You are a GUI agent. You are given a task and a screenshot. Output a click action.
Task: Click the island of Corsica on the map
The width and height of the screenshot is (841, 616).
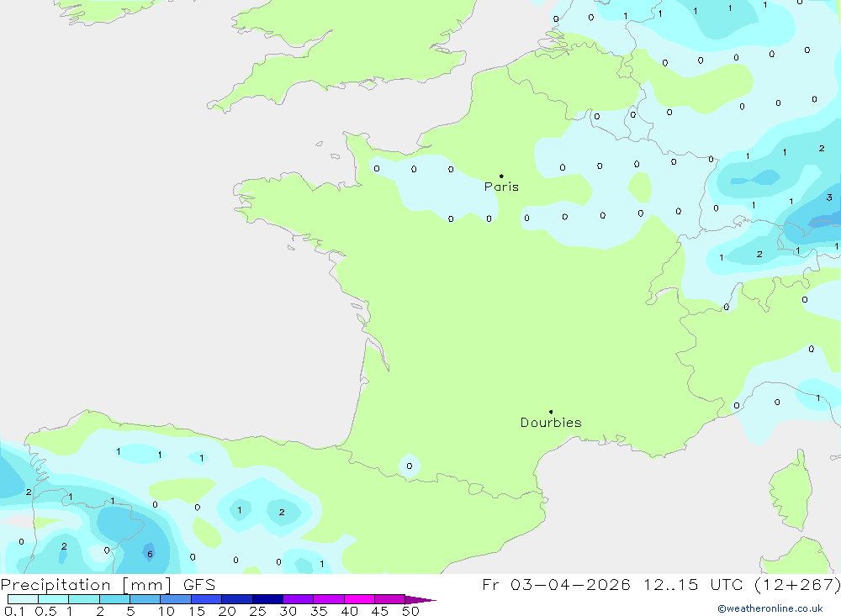click(791, 492)
